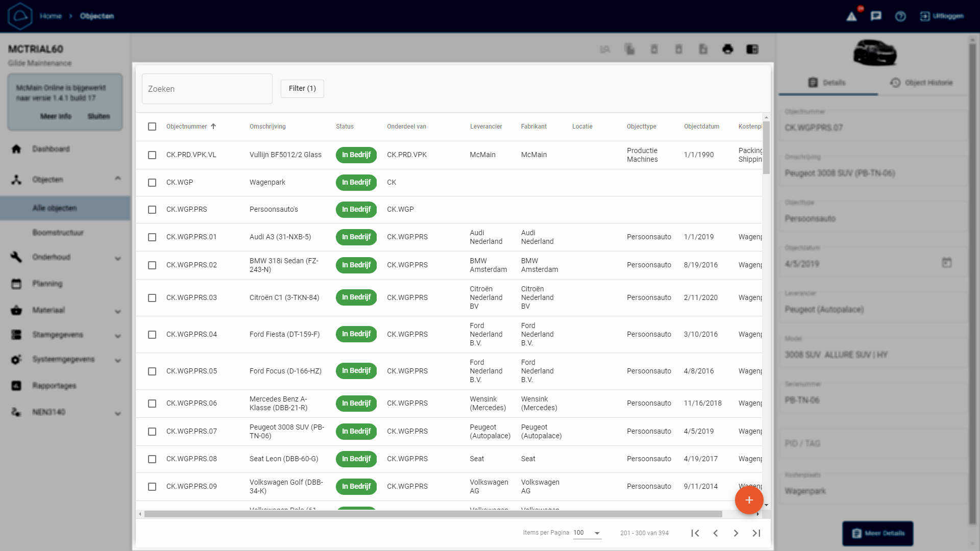980x551 pixels.
Task: Open the chat messages icon
Action: (876, 16)
